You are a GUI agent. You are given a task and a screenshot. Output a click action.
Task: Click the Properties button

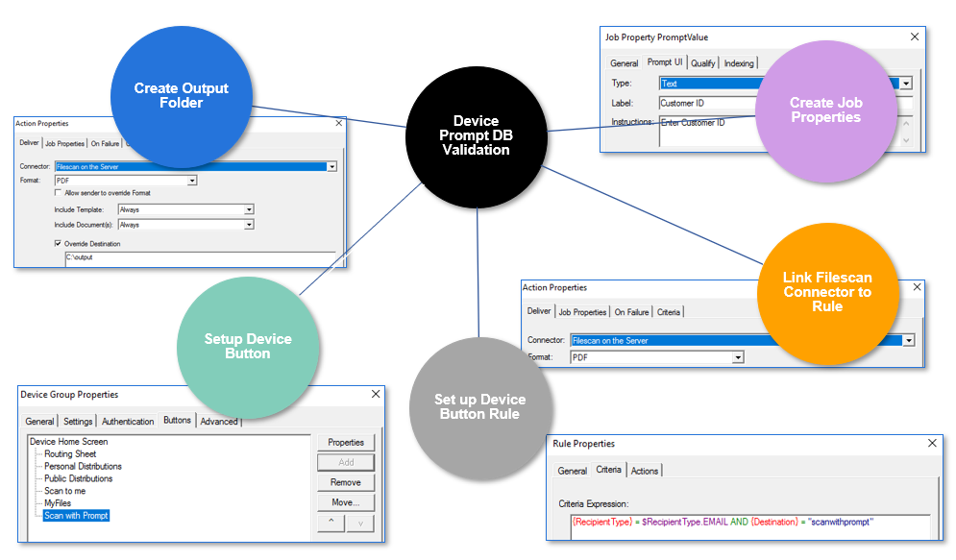(x=346, y=443)
